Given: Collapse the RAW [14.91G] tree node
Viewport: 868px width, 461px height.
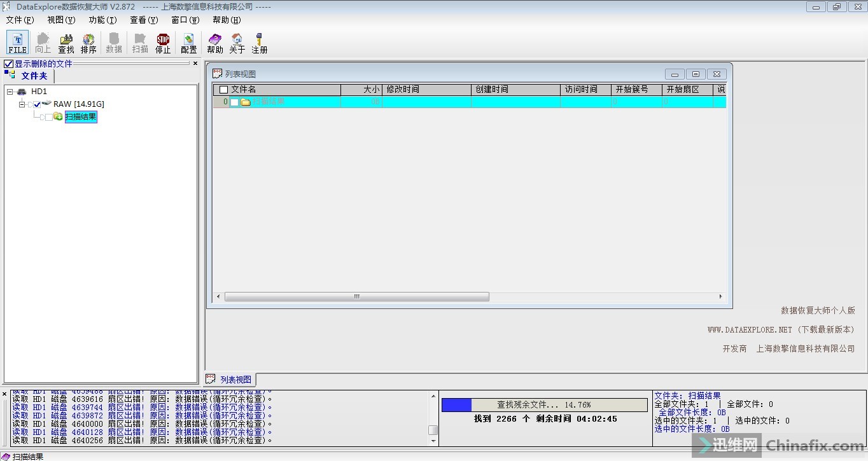Looking at the screenshot, I should pos(22,104).
